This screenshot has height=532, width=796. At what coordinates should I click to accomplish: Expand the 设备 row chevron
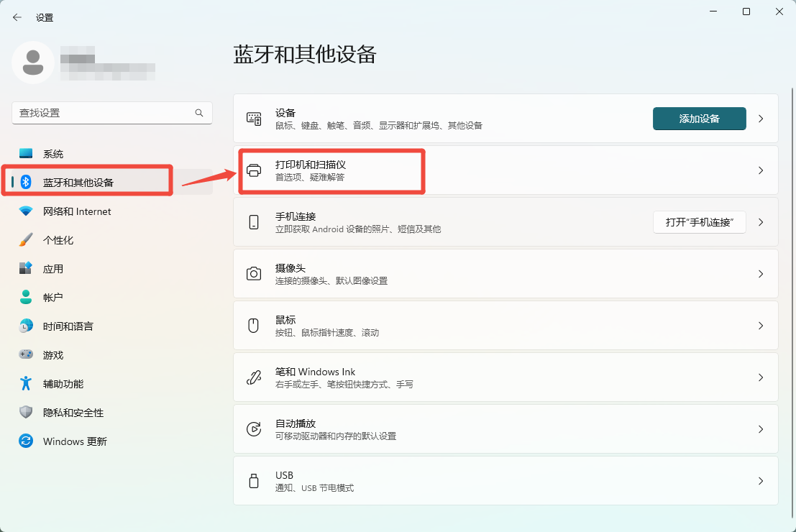tap(761, 119)
